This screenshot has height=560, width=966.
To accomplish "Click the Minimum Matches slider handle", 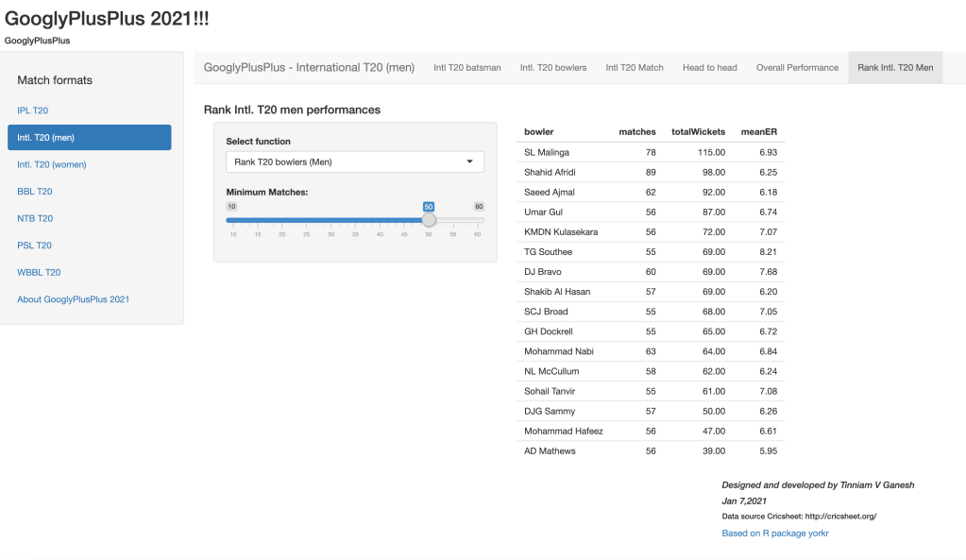I will tap(429, 219).
